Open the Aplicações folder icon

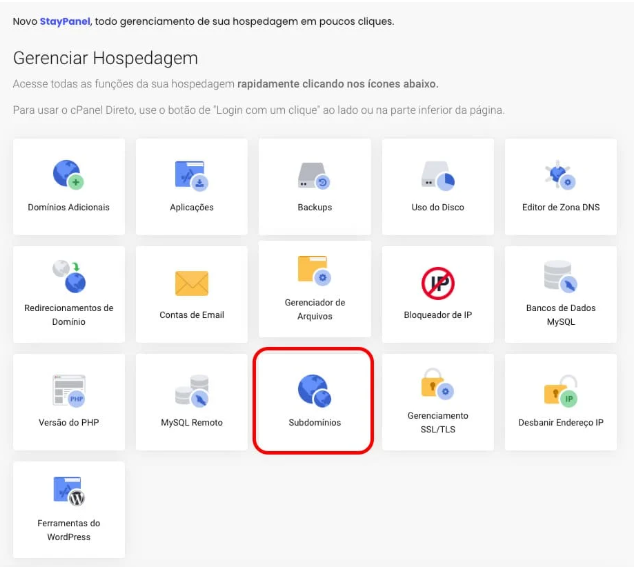pyautogui.click(x=191, y=175)
